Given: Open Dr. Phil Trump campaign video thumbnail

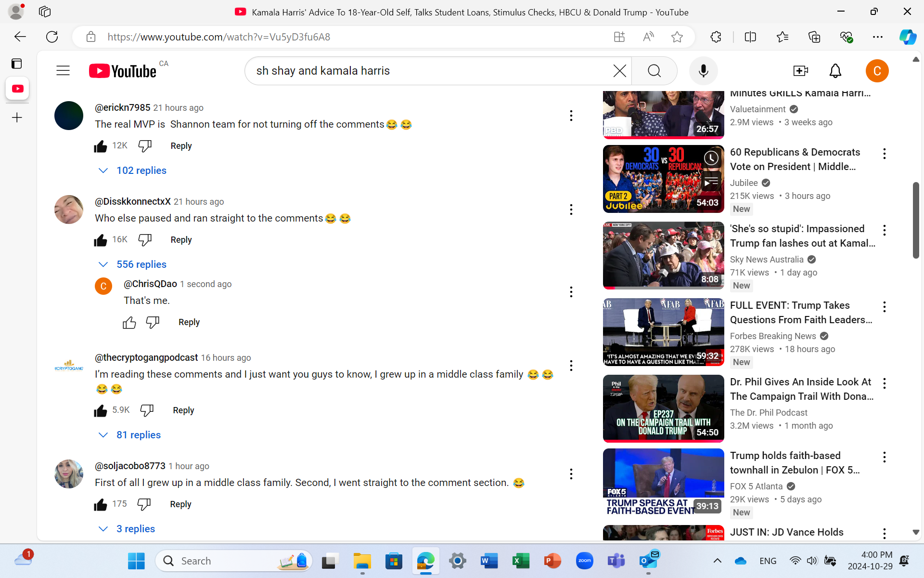Looking at the screenshot, I should (x=663, y=408).
